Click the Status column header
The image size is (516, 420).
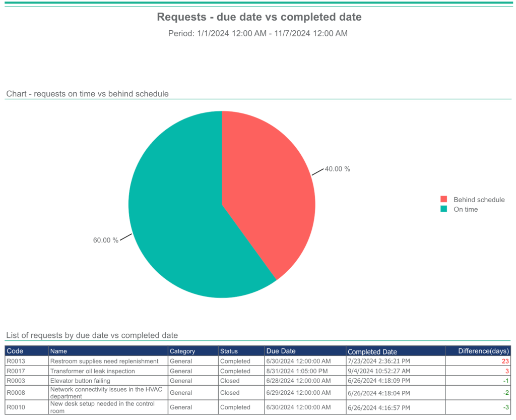[229, 351]
